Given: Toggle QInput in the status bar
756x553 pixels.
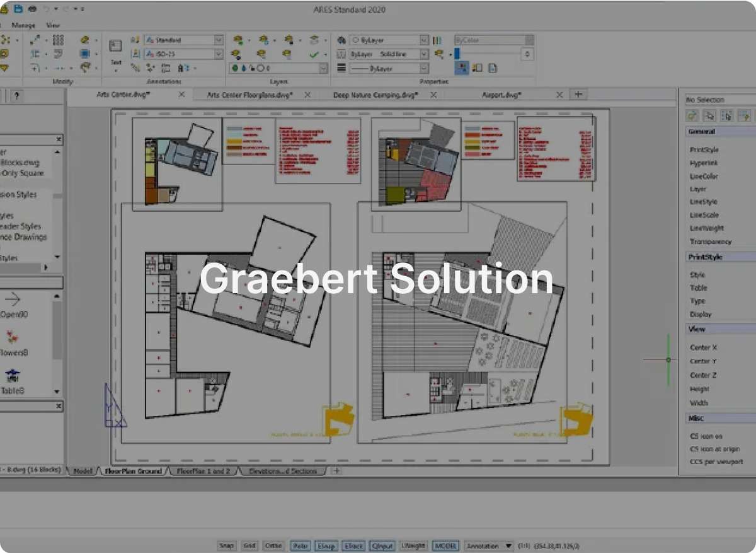Looking at the screenshot, I should click(x=382, y=546).
